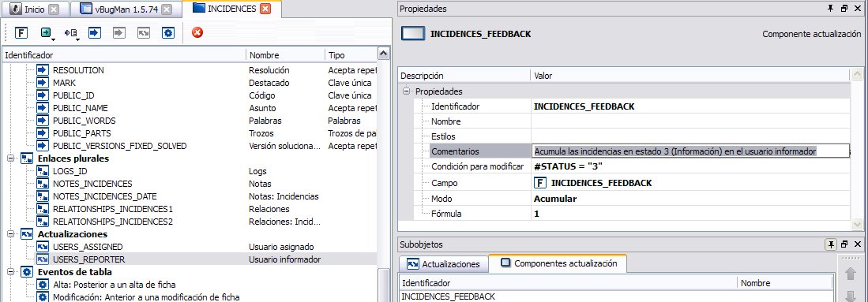Close the Inicio tab

pos(53,9)
